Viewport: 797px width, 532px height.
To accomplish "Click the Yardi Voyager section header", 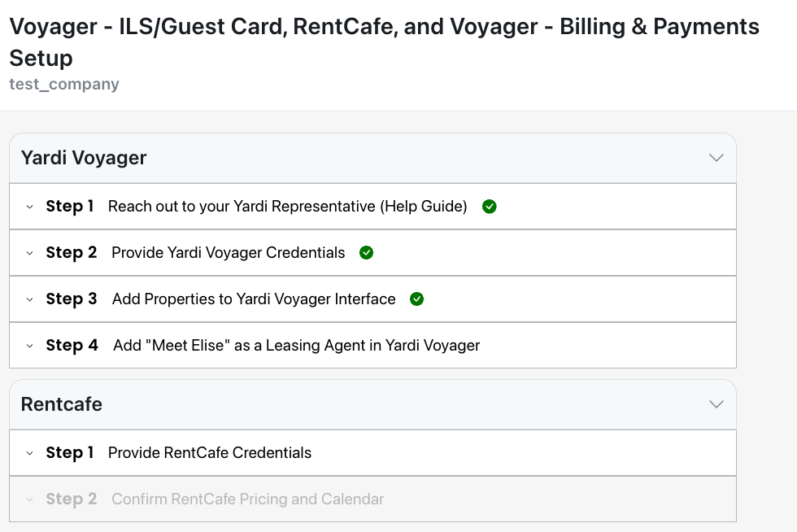I will point(372,158).
